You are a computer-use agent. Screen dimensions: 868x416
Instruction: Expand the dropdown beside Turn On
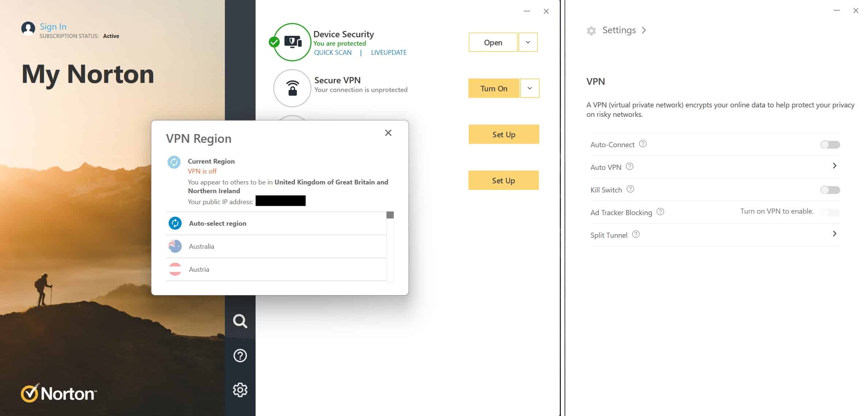530,88
